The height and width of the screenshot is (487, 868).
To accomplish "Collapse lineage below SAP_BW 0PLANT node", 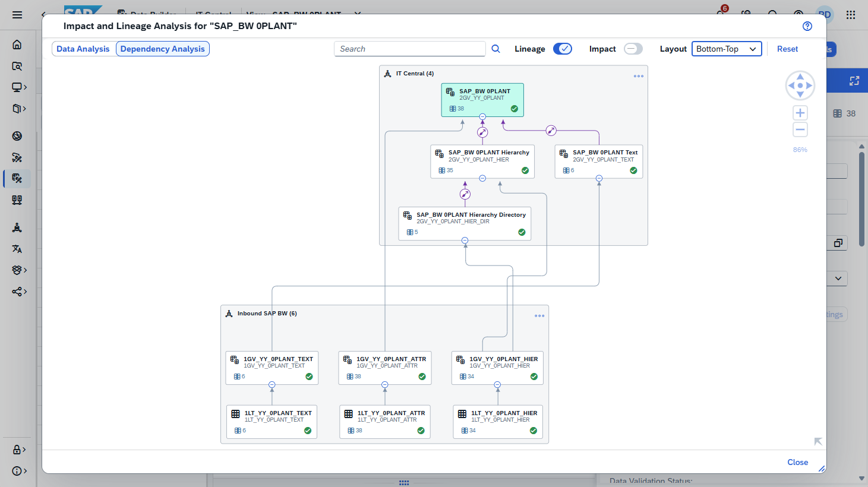I will pos(482,117).
